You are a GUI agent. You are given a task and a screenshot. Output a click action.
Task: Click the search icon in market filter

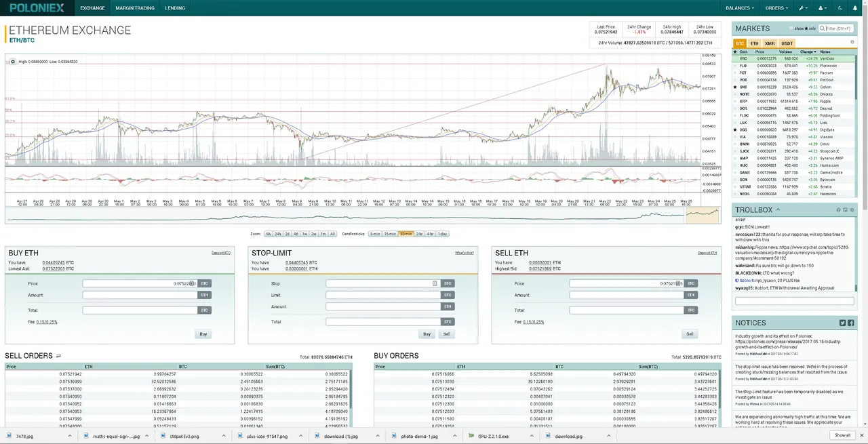(822, 28)
